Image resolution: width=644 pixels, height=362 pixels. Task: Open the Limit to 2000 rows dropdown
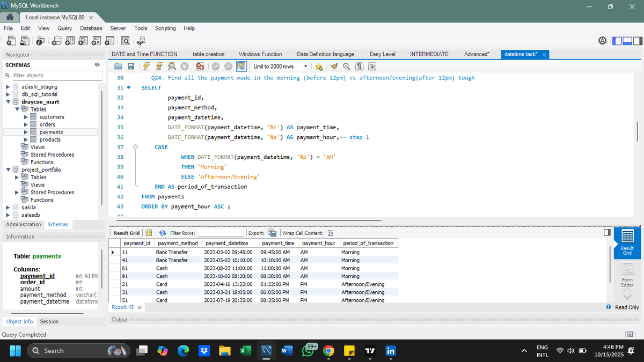click(x=305, y=67)
